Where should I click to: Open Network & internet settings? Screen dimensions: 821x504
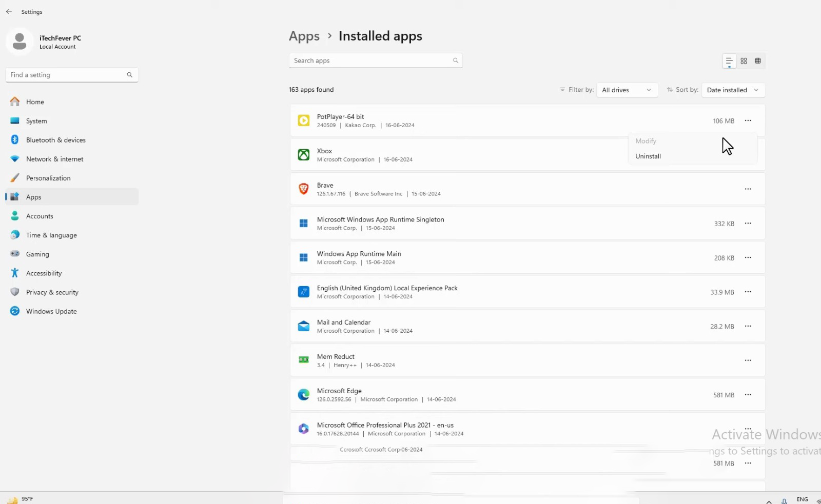pos(72,159)
